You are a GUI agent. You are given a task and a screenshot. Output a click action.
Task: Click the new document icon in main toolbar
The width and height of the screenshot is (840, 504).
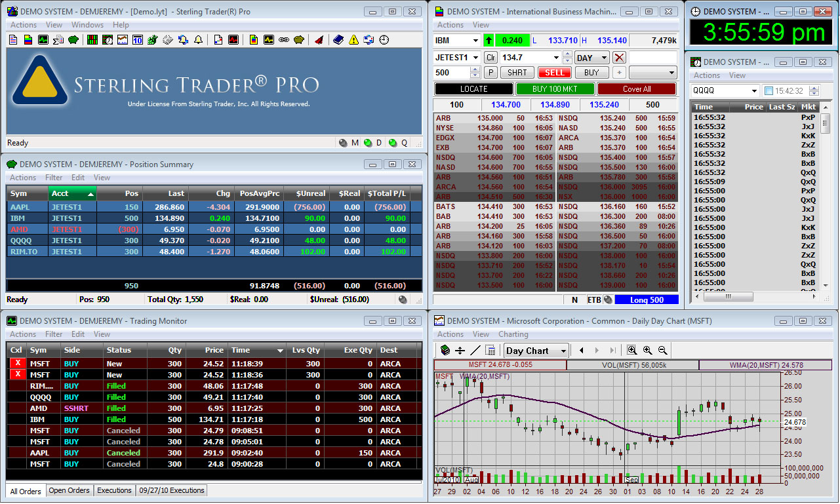click(12, 40)
